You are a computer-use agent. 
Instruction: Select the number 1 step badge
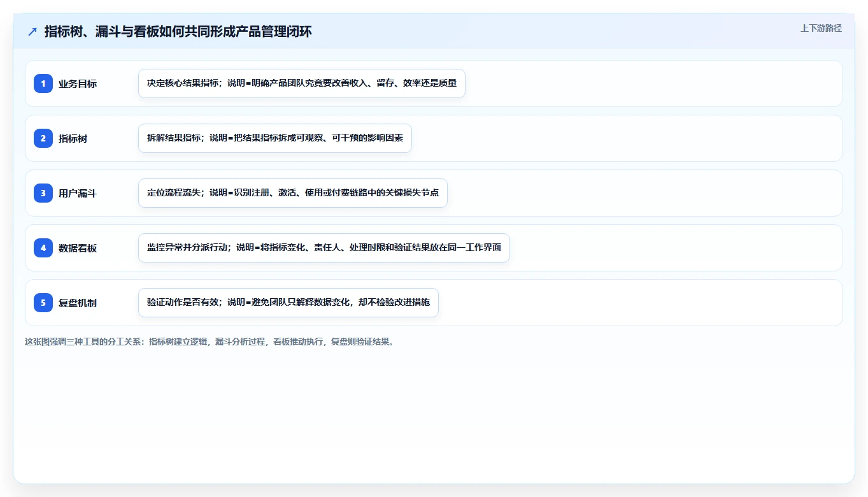click(43, 83)
